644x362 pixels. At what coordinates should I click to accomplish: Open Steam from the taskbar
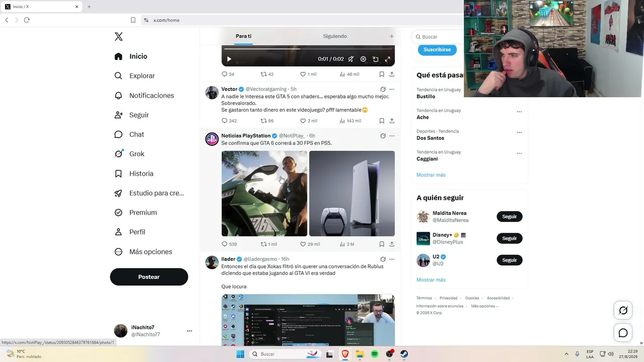(x=404, y=354)
